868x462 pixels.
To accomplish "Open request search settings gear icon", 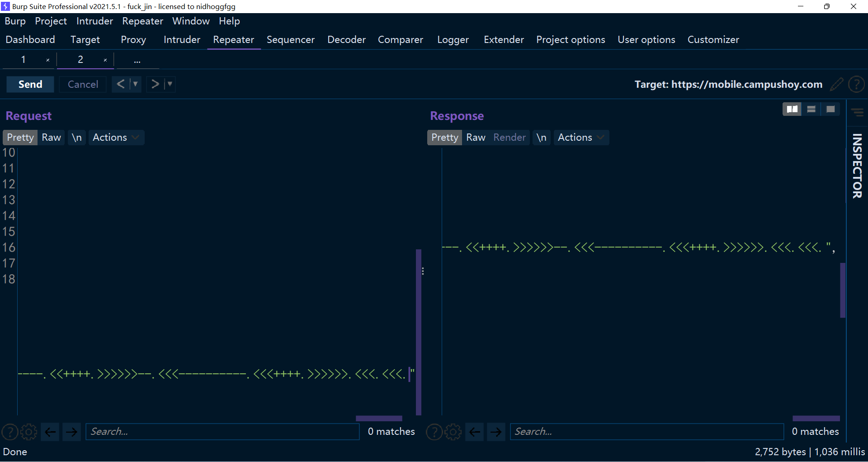I will 29,432.
